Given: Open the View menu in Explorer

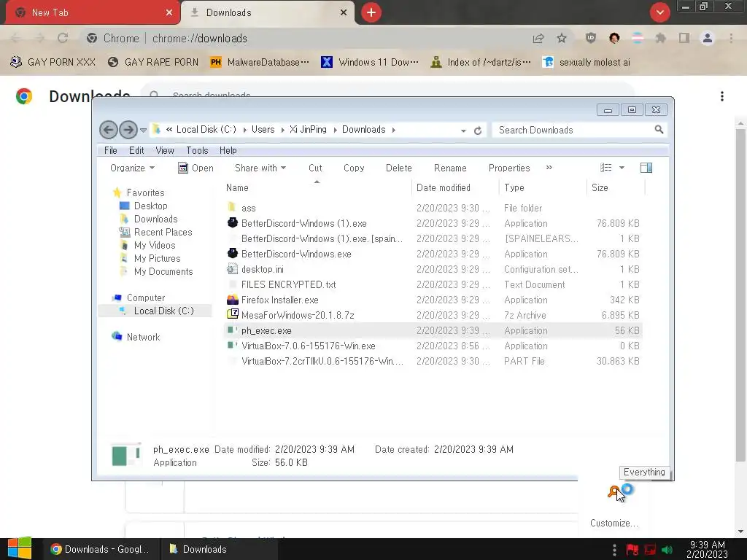Looking at the screenshot, I should click(x=164, y=150).
